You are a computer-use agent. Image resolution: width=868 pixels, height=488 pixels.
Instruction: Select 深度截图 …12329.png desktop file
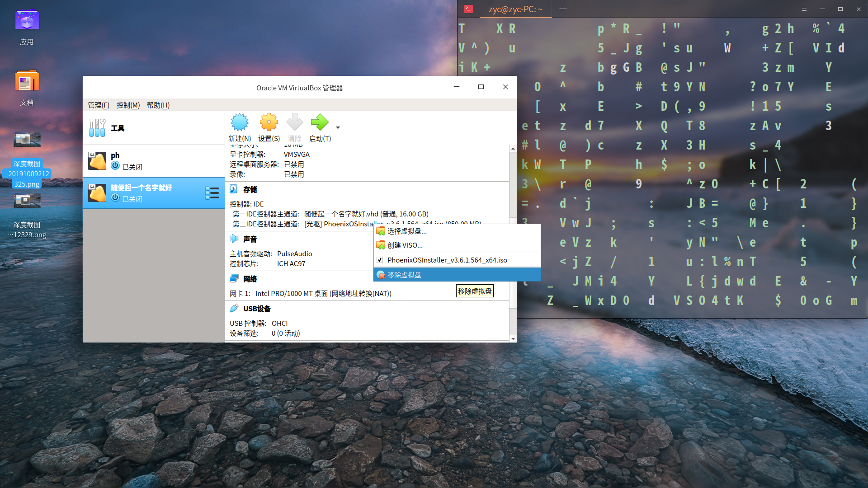[27, 216]
